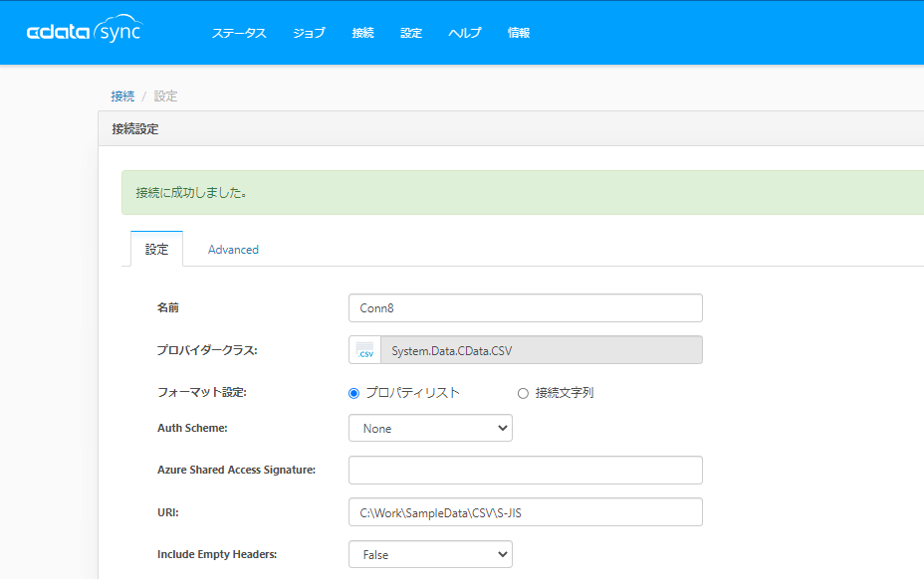Click the 名前 input field containing Conn8
Viewport: 924px width, 579px height.
coord(526,308)
